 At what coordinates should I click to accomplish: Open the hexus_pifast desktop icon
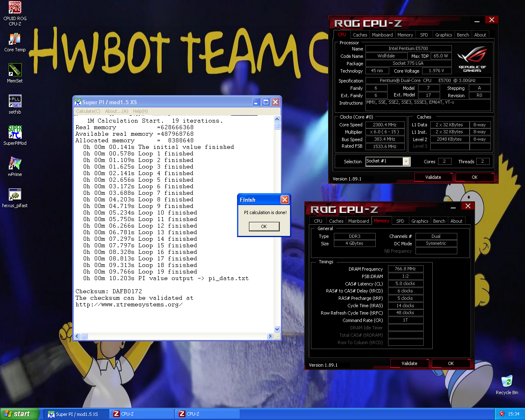[x=15, y=198]
